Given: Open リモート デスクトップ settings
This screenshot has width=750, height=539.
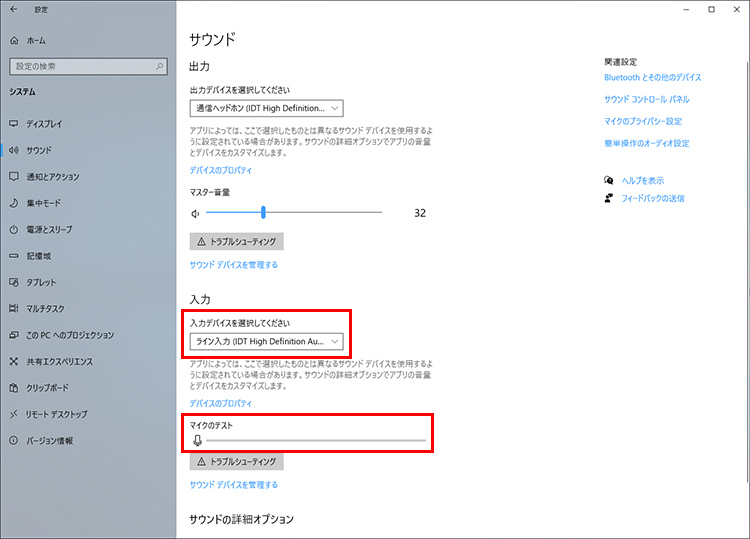Looking at the screenshot, I should (57, 414).
